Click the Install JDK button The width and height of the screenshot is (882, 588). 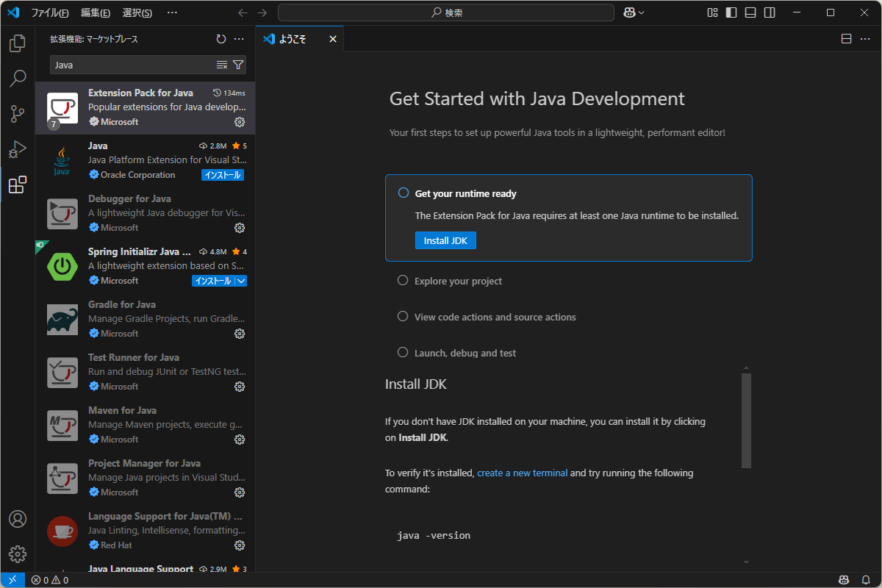click(445, 240)
